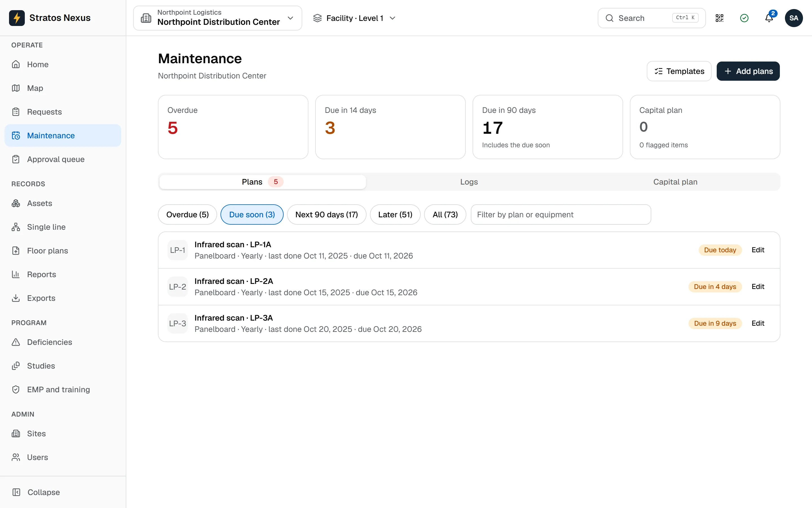The height and width of the screenshot is (508, 812).
Task: Click the LP-3 equipment tag
Action: (178, 323)
